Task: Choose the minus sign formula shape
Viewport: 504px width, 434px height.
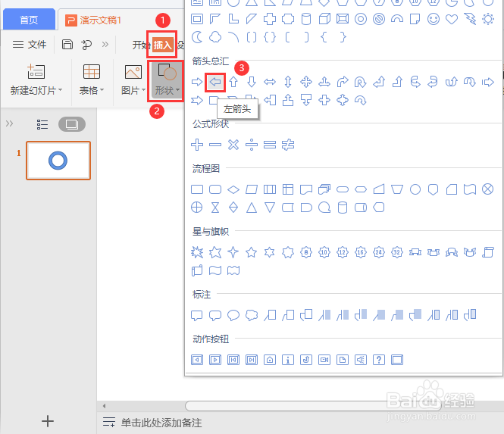Action: (215, 145)
